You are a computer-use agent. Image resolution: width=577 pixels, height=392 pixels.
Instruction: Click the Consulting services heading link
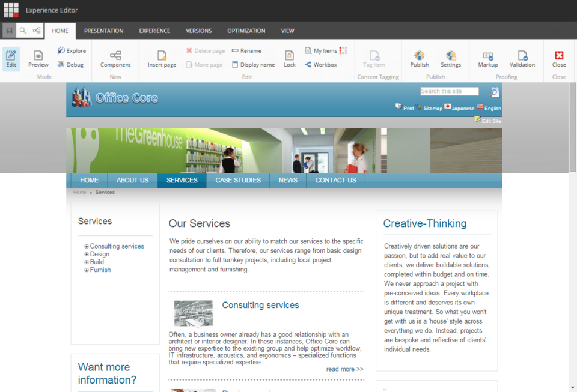260,305
